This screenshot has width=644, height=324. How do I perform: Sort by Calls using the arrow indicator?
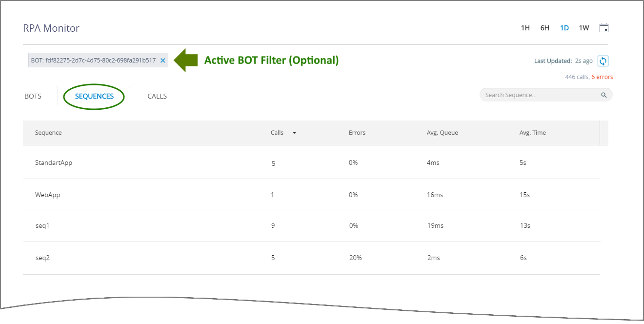(294, 133)
